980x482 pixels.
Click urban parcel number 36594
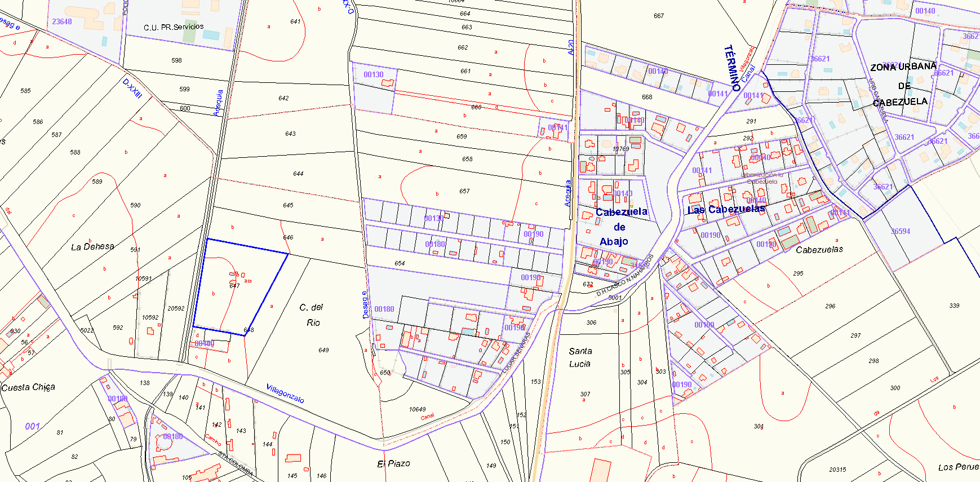coord(901,231)
